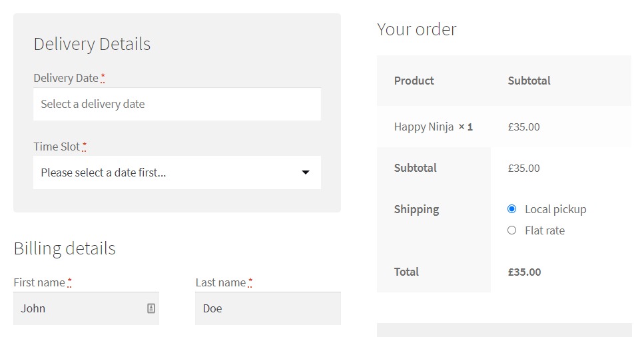Click the Last name label
Screen dimensions: 644x337
click(x=220, y=282)
